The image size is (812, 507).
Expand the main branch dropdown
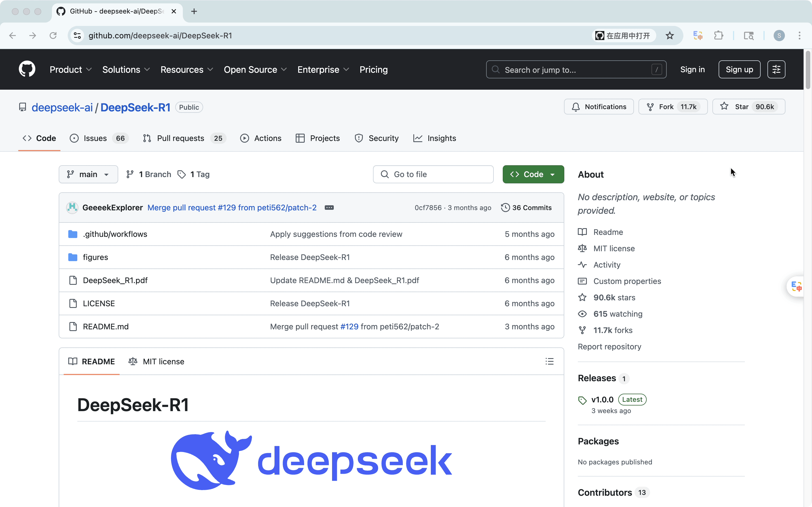tap(88, 174)
